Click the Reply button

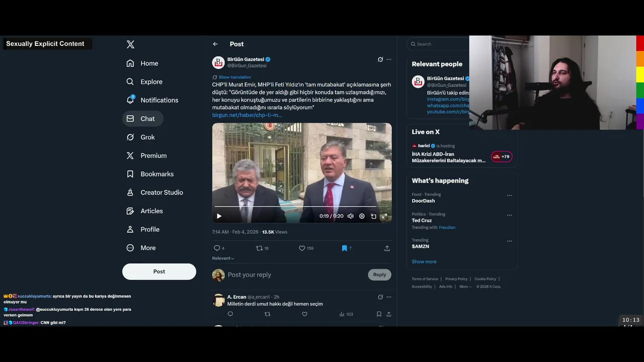[x=379, y=275]
